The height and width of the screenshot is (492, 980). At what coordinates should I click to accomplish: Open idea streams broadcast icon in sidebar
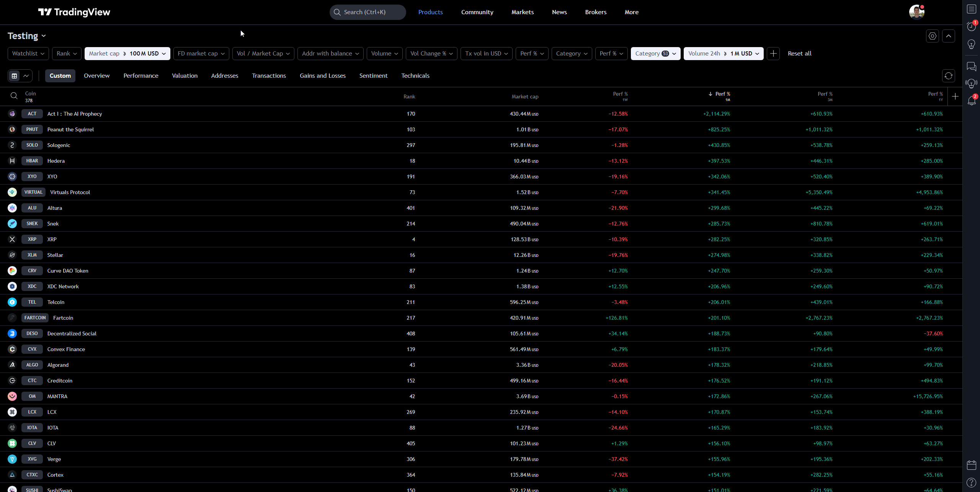972,83
